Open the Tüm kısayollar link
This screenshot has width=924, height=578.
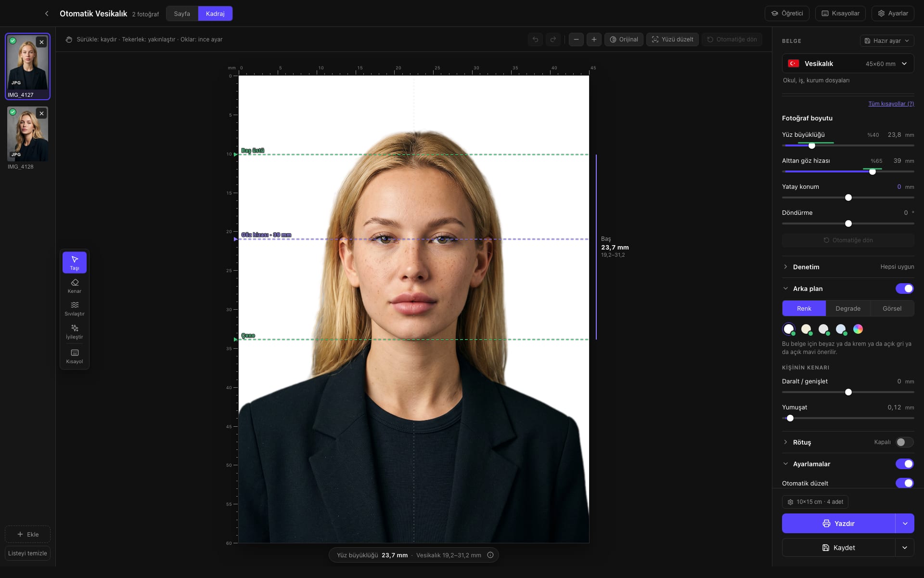point(891,104)
